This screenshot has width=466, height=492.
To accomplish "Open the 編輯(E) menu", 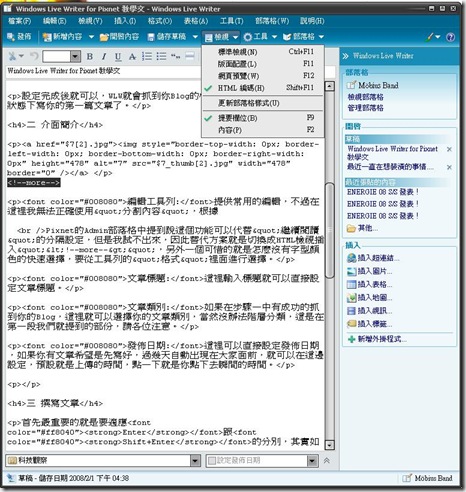I will point(55,21).
